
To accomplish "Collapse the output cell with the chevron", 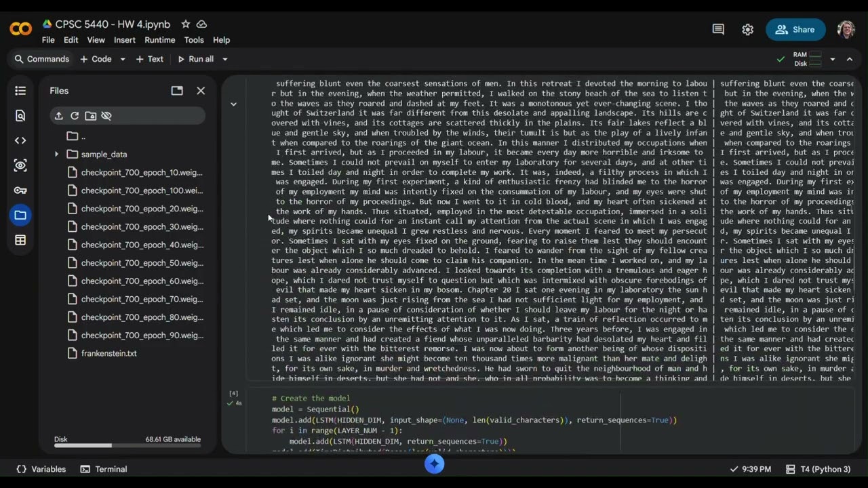I will (x=233, y=104).
